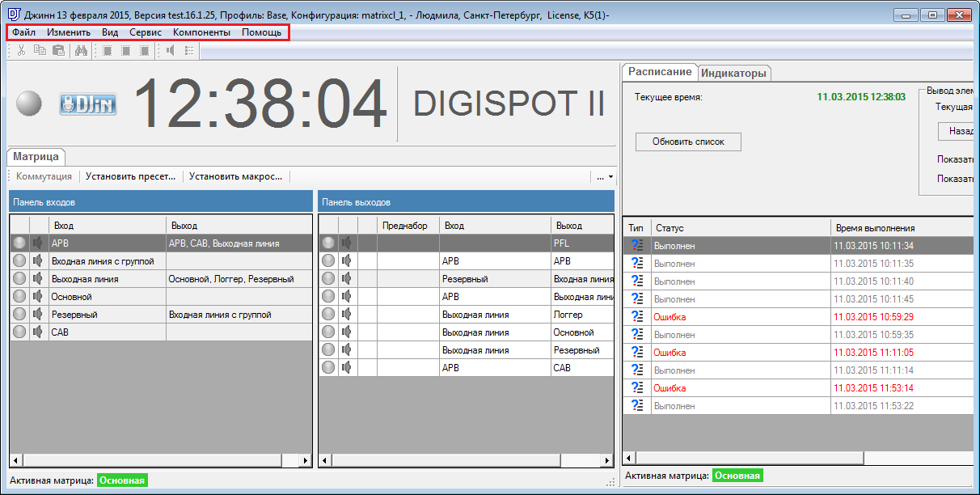The image size is (980, 495).
Task: Click the partially visible Назад button
Action: coord(956,131)
